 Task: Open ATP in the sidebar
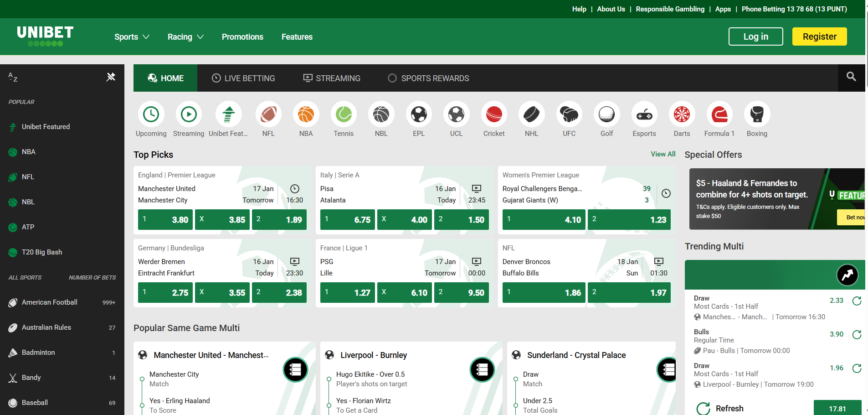[x=62, y=227]
